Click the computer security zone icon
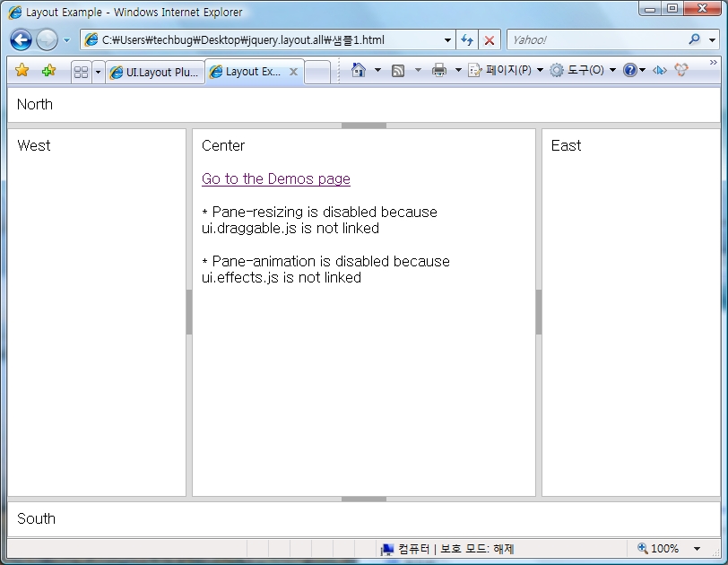 [x=386, y=549]
